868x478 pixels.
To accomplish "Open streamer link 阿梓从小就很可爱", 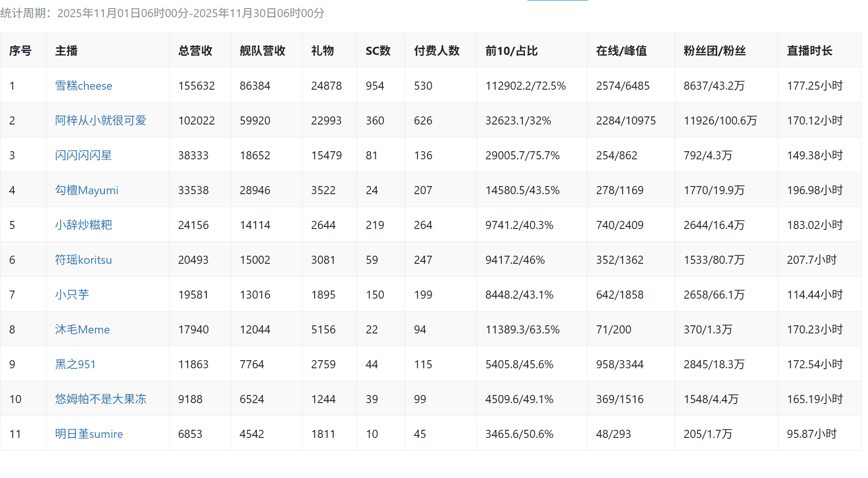I will tap(100, 121).
